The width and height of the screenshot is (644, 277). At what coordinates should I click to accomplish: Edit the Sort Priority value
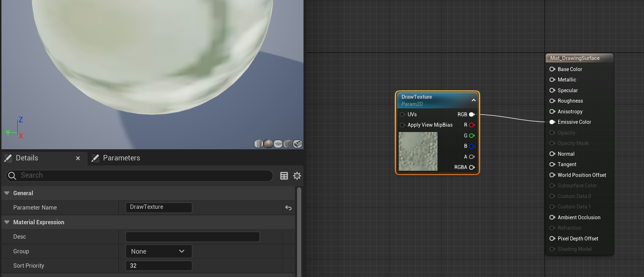[159, 266]
